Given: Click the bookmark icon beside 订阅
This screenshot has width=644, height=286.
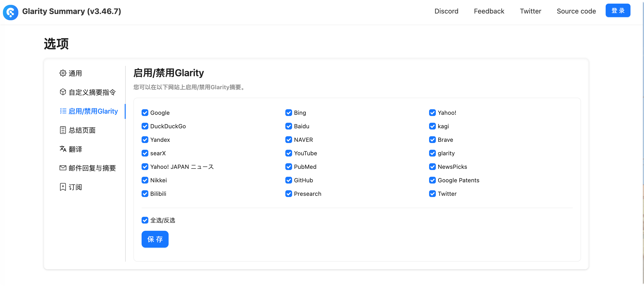Looking at the screenshot, I should 63,187.
